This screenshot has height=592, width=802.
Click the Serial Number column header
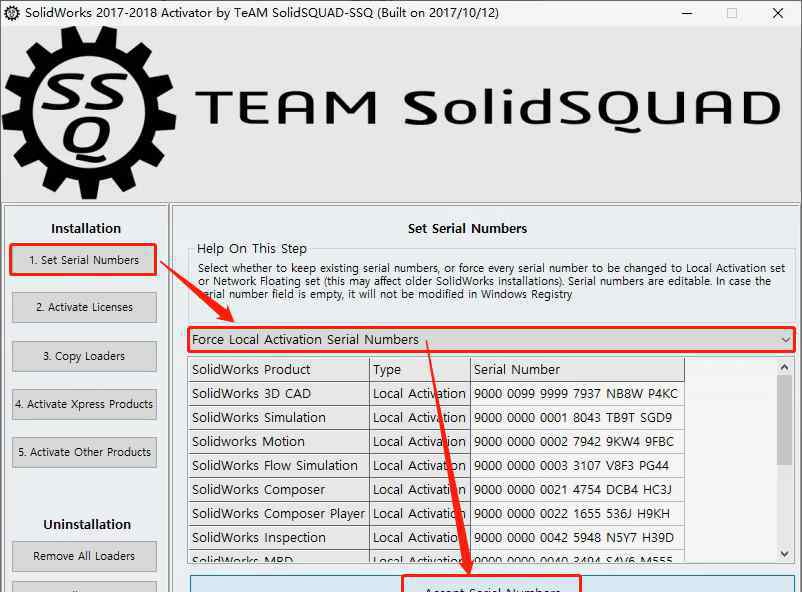click(x=577, y=369)
